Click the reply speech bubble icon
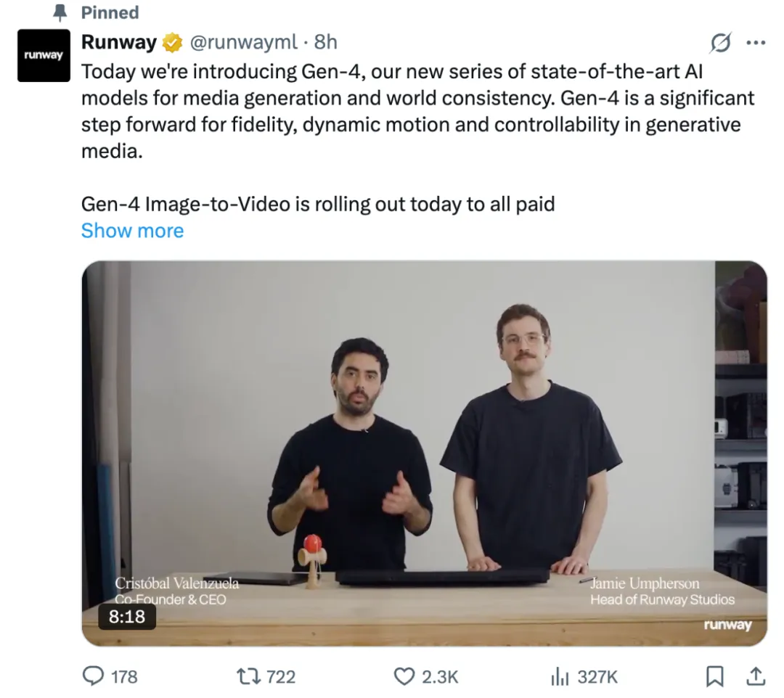Viewport: 784px width, 698px height. pyautogui.click(x=93, y=676)
